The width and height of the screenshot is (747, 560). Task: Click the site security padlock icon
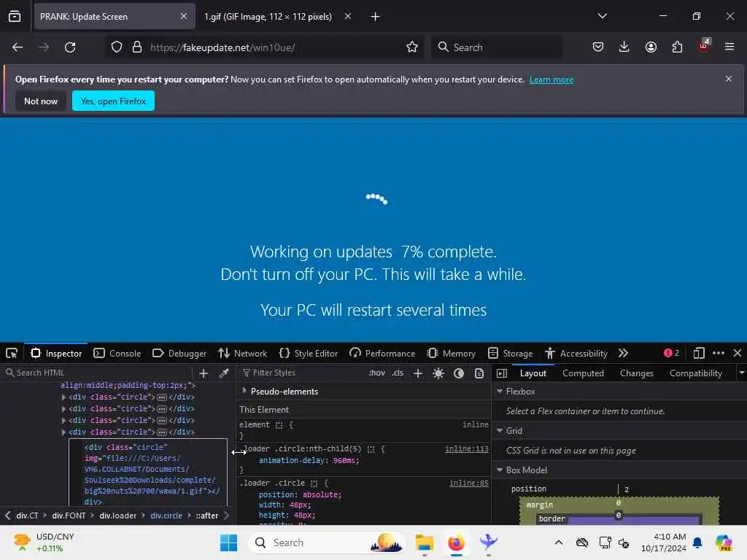(x=137, y=47)
